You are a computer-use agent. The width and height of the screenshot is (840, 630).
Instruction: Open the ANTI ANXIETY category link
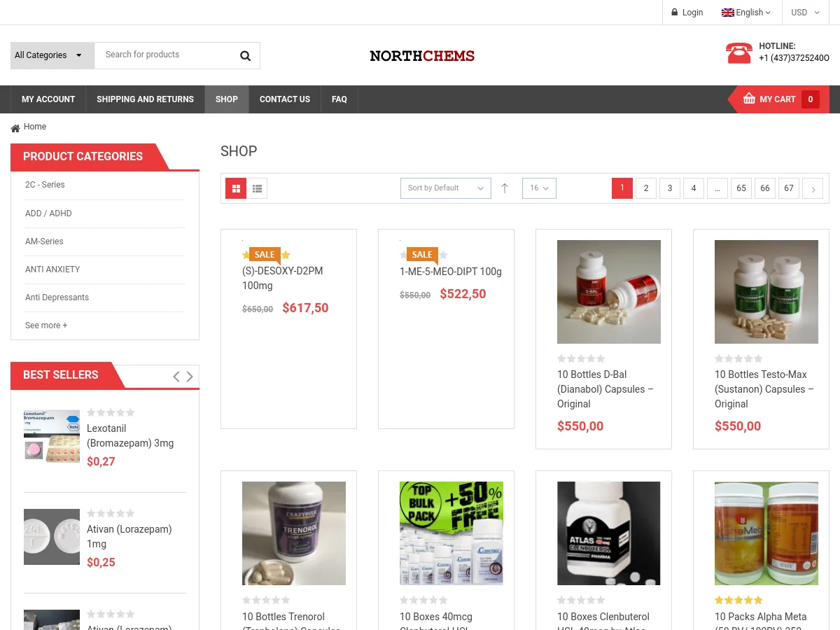click(x=52, y=269)
